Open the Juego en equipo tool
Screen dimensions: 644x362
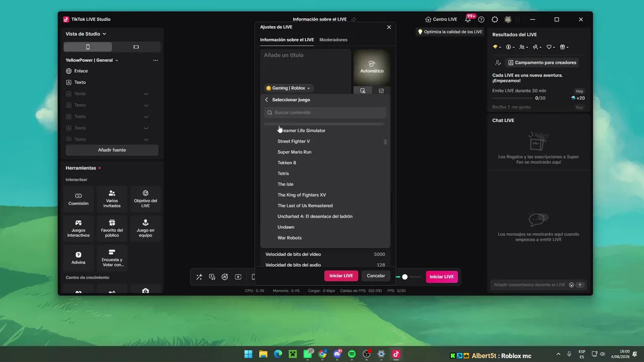[145, 228]
